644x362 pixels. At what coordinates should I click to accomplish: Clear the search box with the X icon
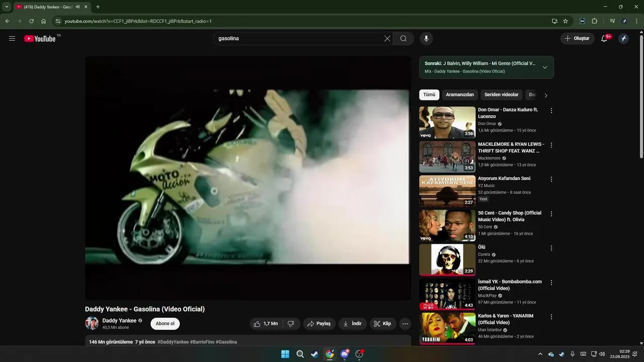coord(387,38)
